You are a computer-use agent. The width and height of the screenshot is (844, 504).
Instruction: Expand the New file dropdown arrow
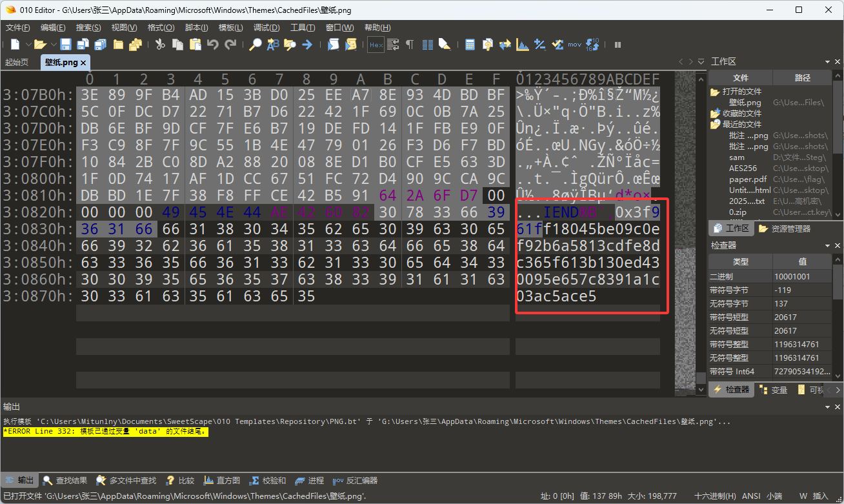pyautogui.click(x=28, y=45)
